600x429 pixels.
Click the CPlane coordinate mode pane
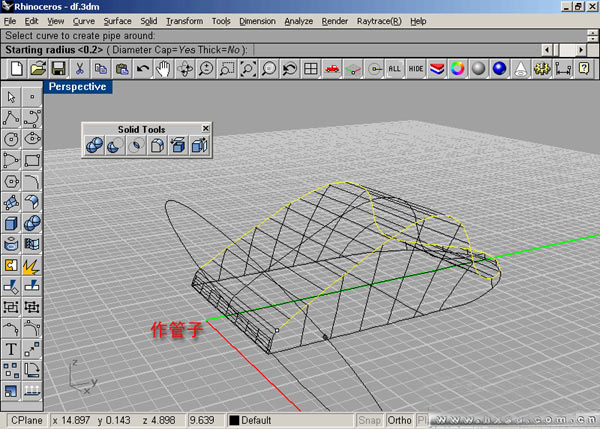pyautogui.click(x=26, y=420)
